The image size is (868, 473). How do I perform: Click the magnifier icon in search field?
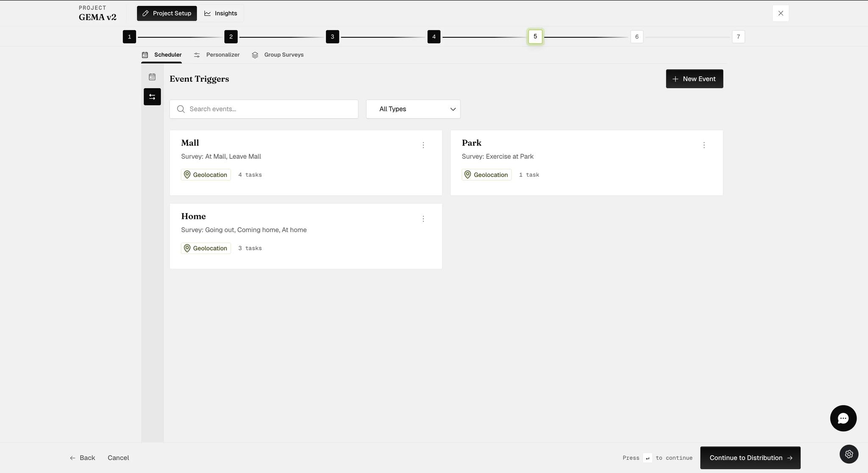click(x=181, y=109)
